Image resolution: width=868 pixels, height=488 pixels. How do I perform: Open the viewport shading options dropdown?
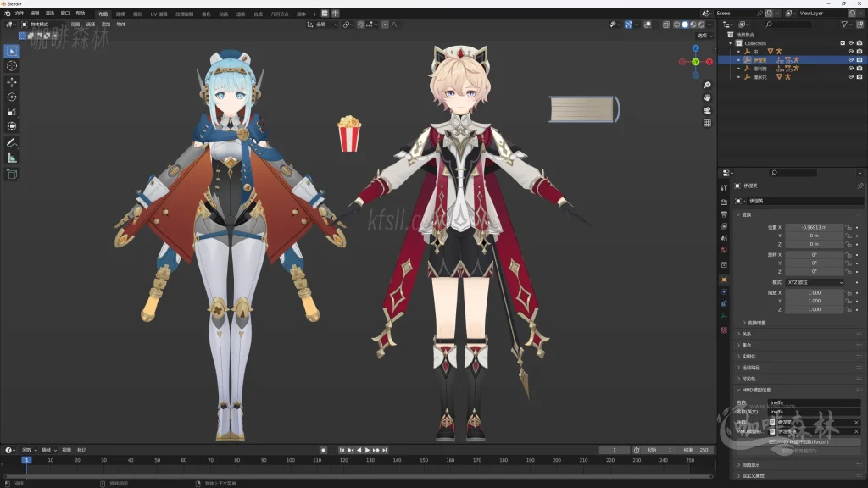(709, 25)
